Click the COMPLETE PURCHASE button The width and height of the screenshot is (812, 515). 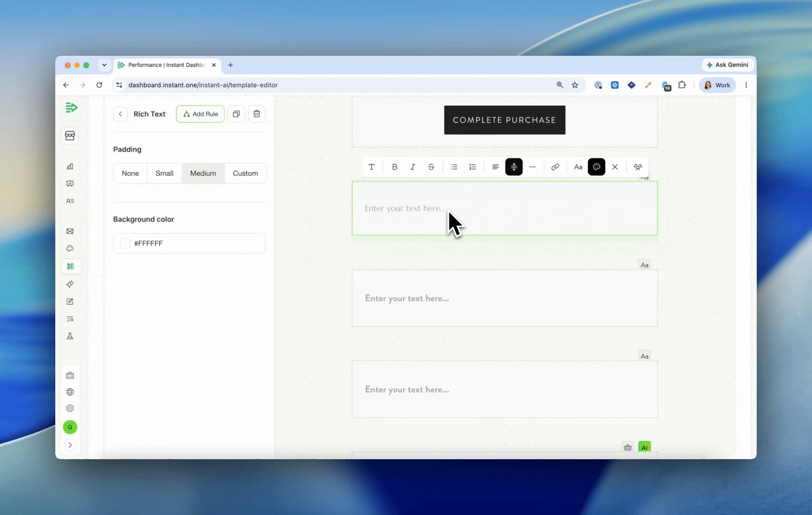[x=505, y=120]
